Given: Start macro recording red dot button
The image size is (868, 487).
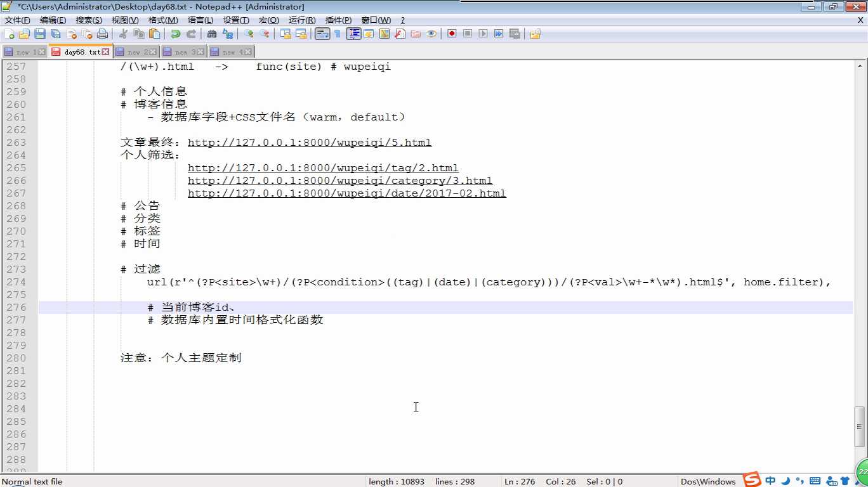Looking at the screenshot, I should 452,34.
